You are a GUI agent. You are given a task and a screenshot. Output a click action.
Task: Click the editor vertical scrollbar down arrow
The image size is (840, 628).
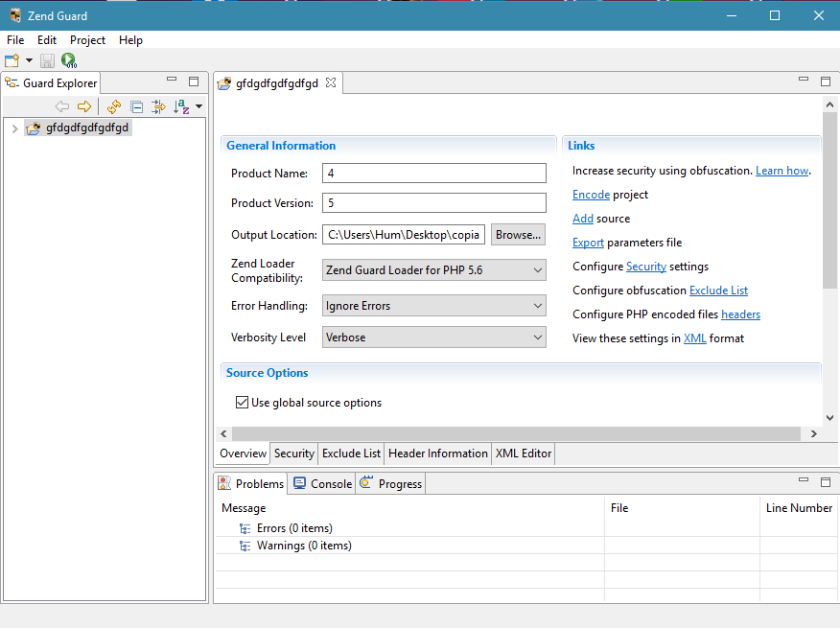829,418
